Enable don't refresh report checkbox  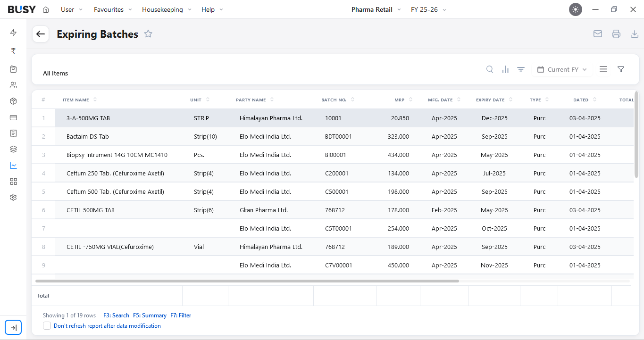tap(47, 326)
